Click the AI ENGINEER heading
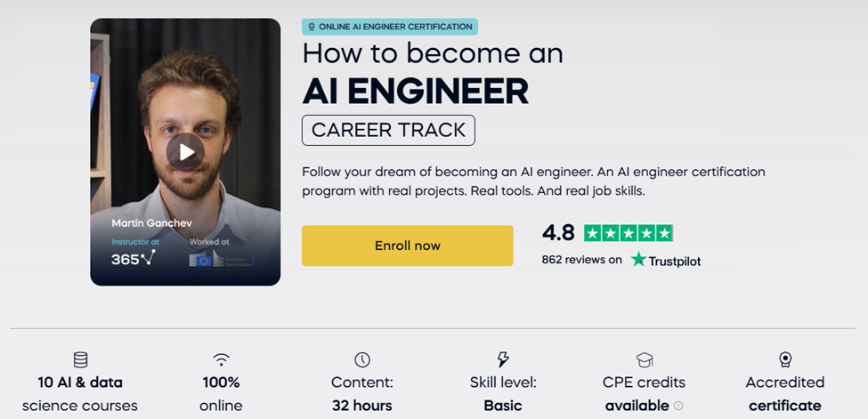 pos(415,90)
